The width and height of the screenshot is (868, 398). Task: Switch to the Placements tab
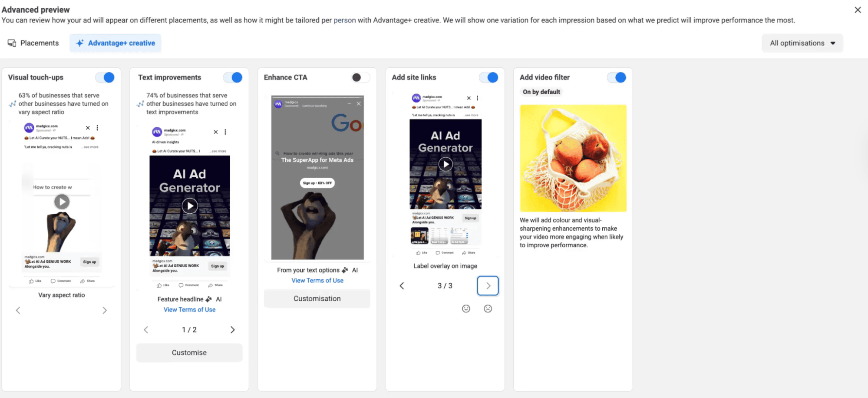click(x=33, y=43)
